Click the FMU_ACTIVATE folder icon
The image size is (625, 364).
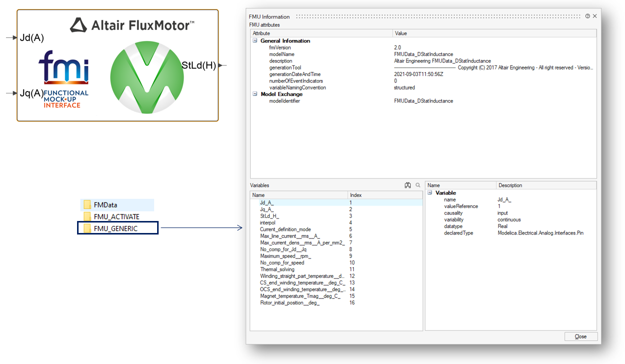point(88,217)
